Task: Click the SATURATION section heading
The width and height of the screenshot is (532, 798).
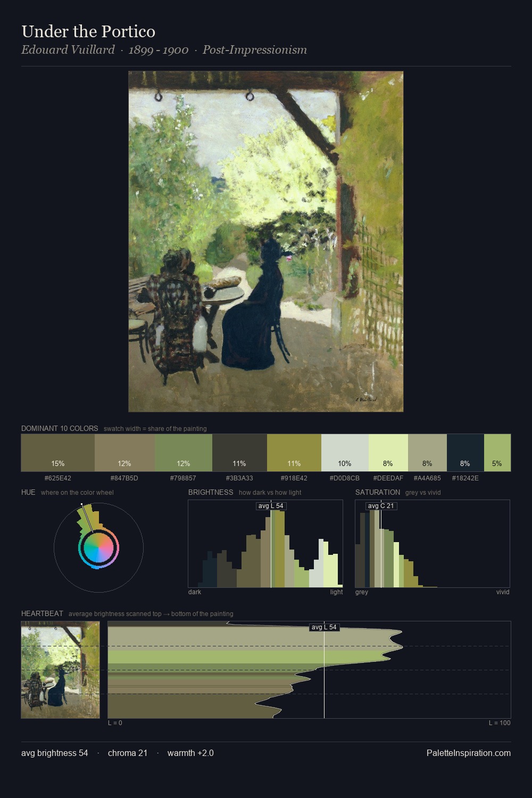Action: click(378, 492)
